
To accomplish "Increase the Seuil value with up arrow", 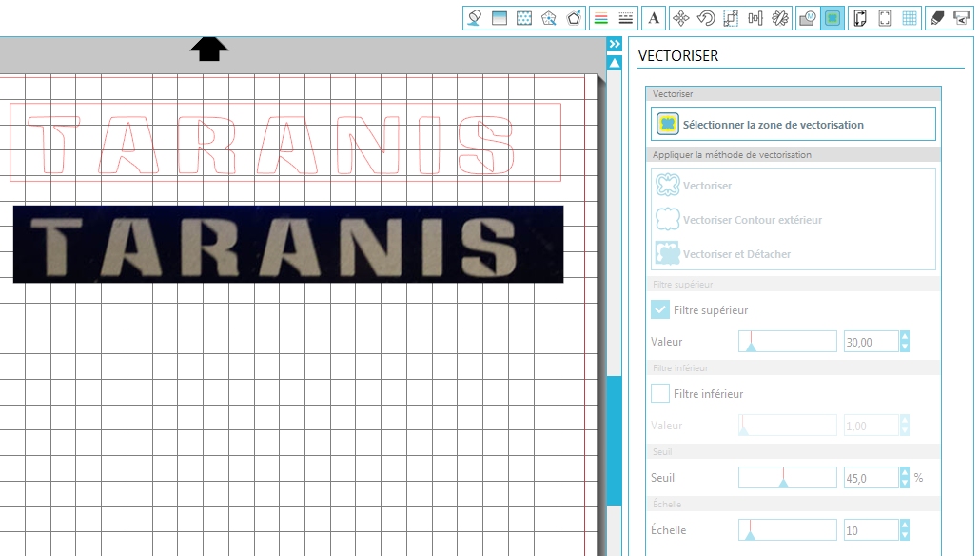I will 905,472.
